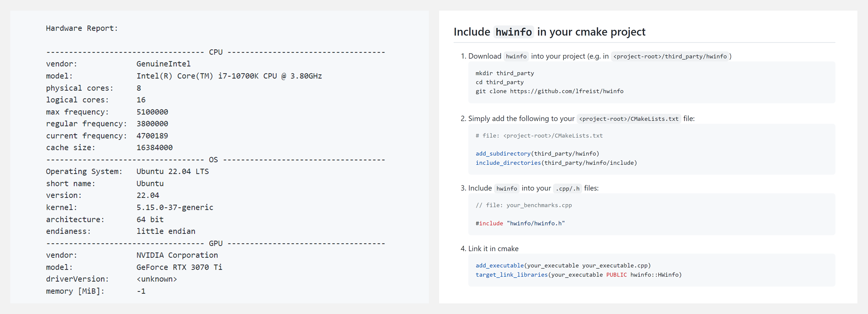868x314 pixels.
Task: Click regular frequency value 3800000
Action: point(152,124)
